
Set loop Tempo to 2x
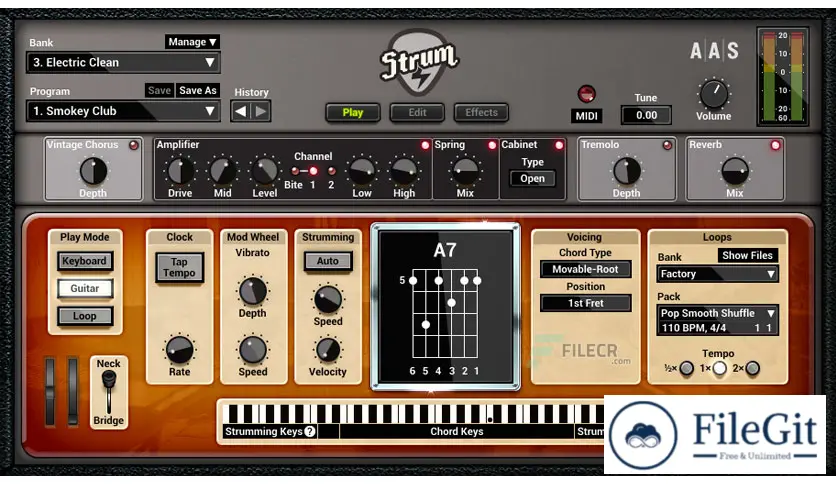[752, 368]
